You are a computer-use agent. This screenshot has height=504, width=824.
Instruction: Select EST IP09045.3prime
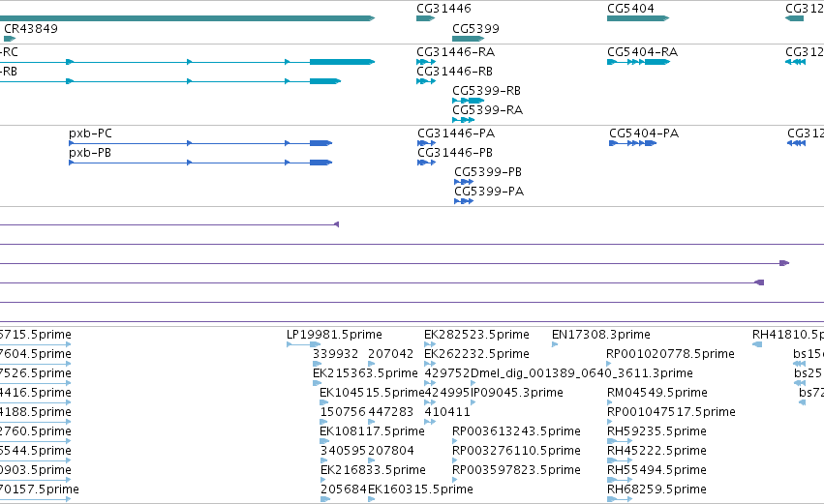(x=517, y=393)
